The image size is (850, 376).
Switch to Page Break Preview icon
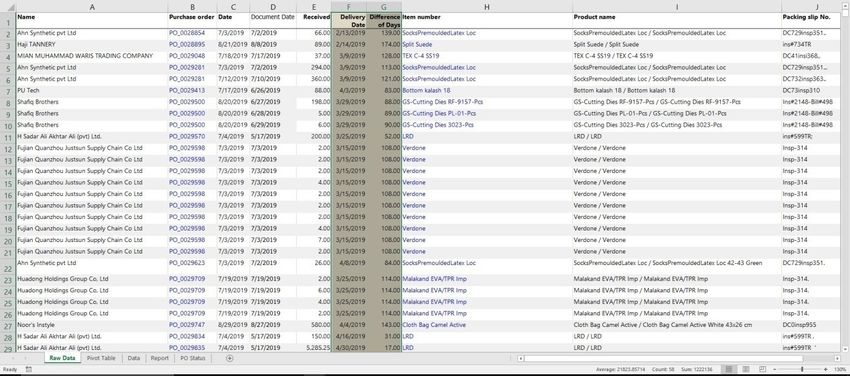tap(764, 369)
